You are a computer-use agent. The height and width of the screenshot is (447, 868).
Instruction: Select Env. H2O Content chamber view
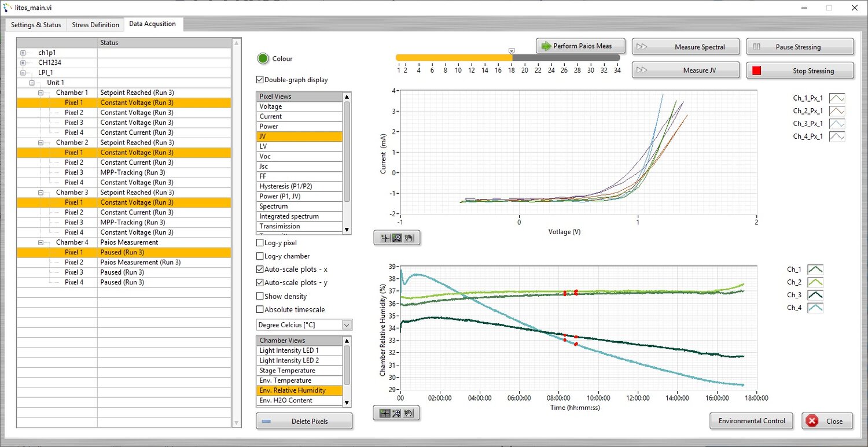click(x=300, y=400)
